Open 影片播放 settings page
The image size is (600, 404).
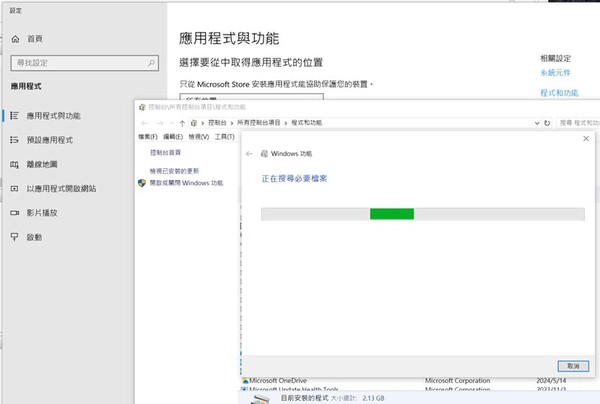point(46,212)
